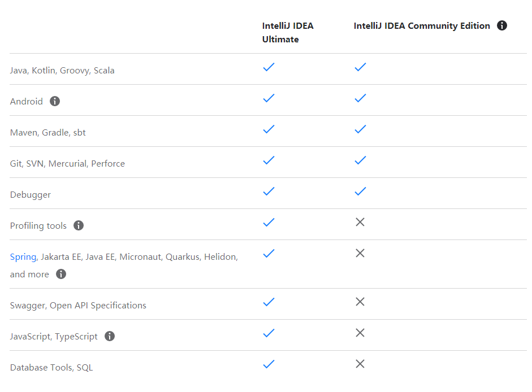Viewport: 532px width, 392px height.
Task: Click the 'Database Tools, SQL' row label
Action: pyautogui.click(x=51, y=368)
